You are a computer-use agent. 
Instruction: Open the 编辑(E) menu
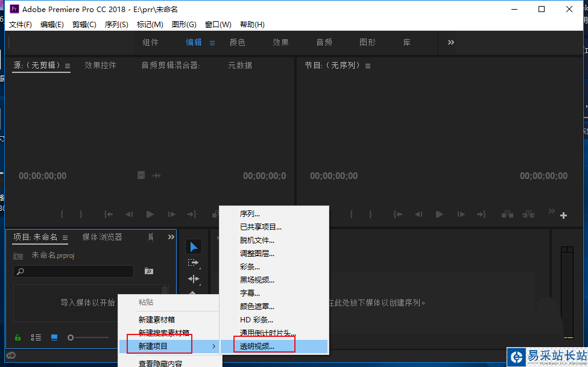52,24
